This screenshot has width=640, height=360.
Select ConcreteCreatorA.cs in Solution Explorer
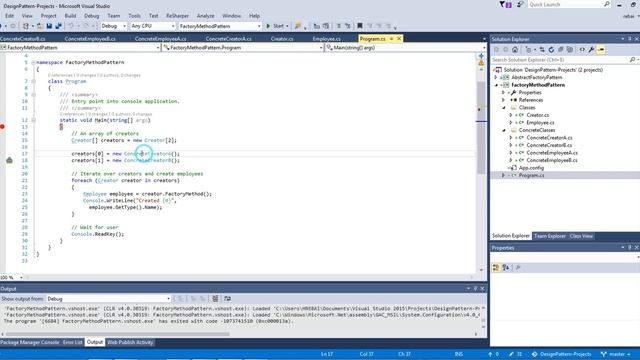(549, 138)
